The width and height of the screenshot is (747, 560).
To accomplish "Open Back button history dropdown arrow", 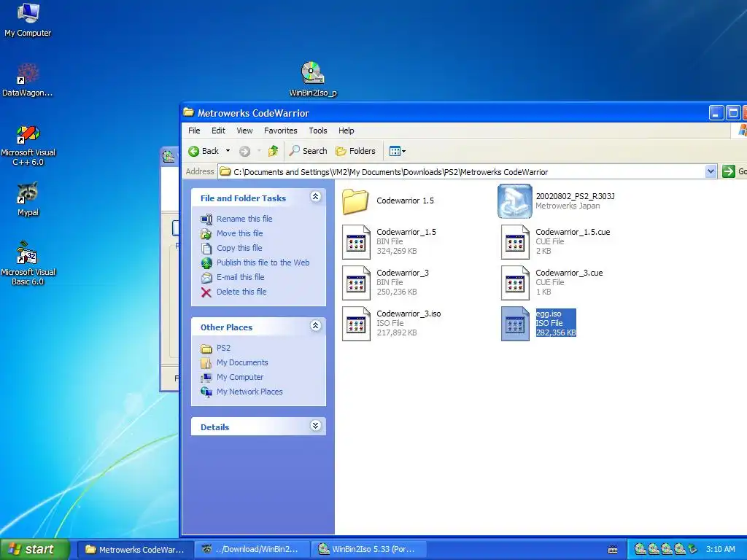I will pos(228,151).
